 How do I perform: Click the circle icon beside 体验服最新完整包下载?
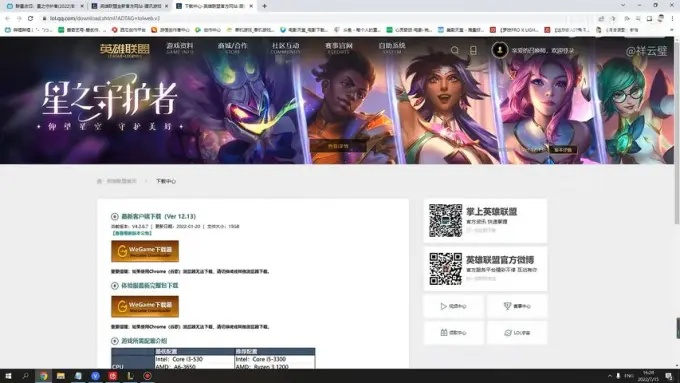point(114,285)
